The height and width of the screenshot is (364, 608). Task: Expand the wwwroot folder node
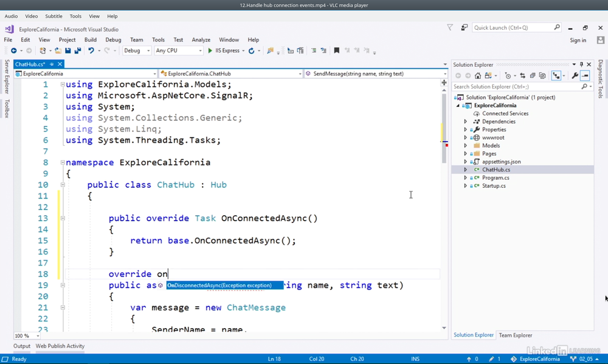point(465,137)
